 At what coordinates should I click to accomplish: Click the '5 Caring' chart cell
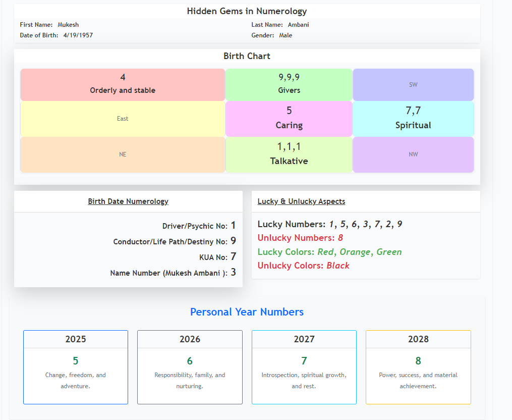(289, 119)
